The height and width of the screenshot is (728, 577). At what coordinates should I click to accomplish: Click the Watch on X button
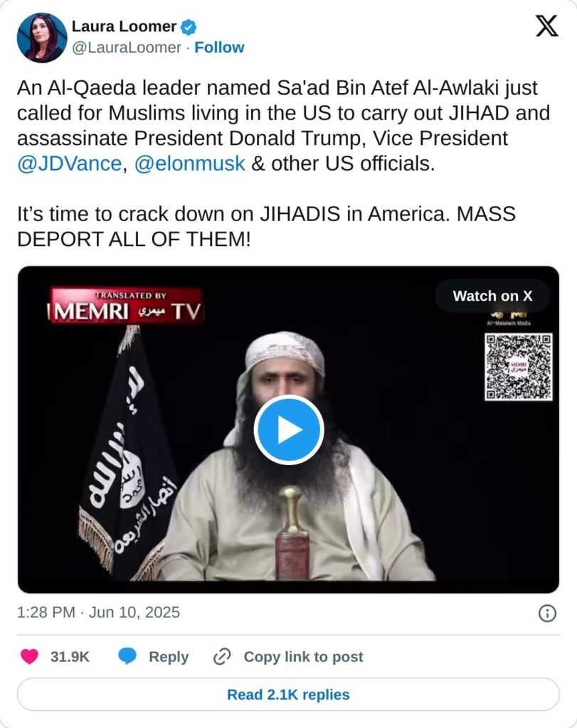492,296
